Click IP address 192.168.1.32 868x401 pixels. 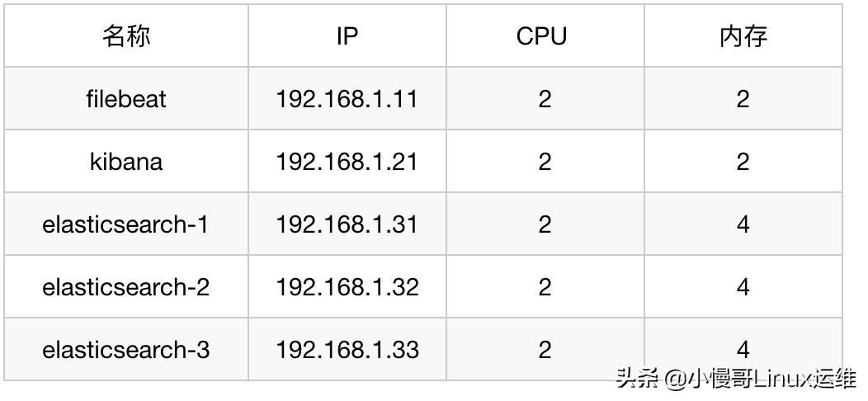pos(347,287)
